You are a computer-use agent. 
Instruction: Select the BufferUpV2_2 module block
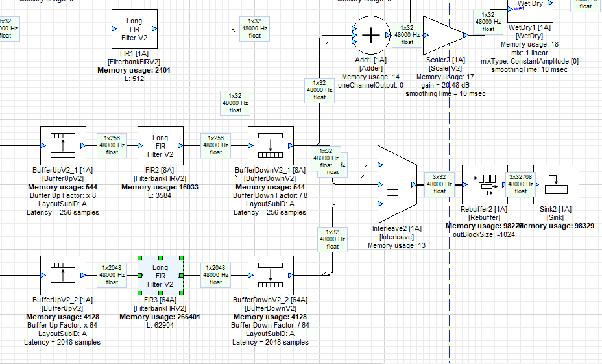coord(63,275)
